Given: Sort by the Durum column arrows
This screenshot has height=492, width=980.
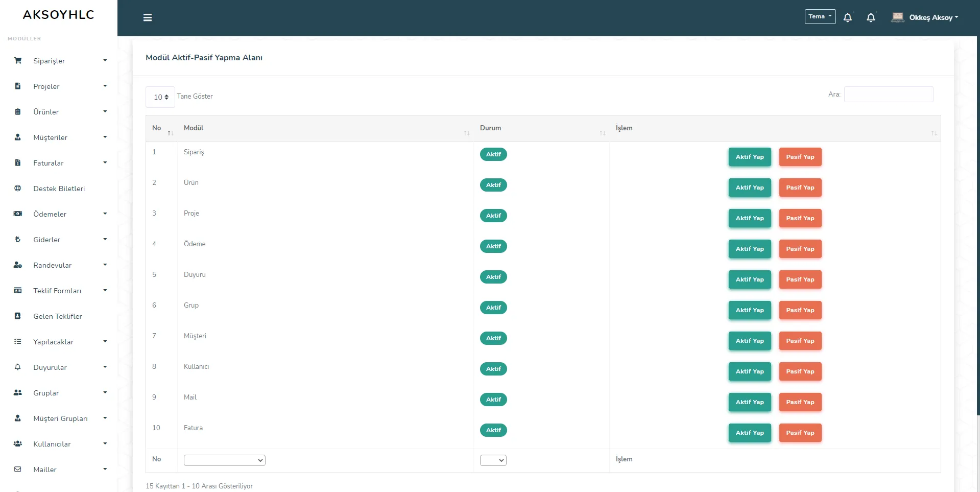Looking at the screenshot, I should tap(603, 133).
